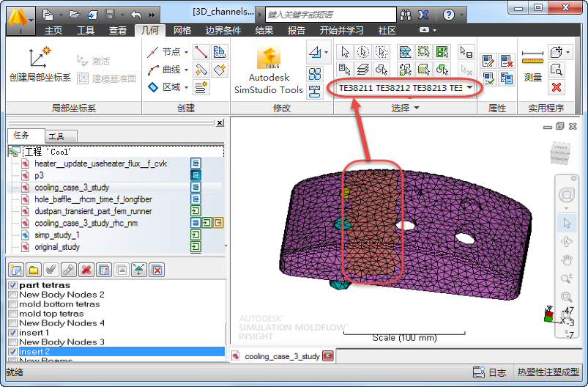The width and height of the screenshot is (588, 387).
Task: Click the orbit rotate tool in navigation bar
Action: pyautogui.click(x=566, y=241)
